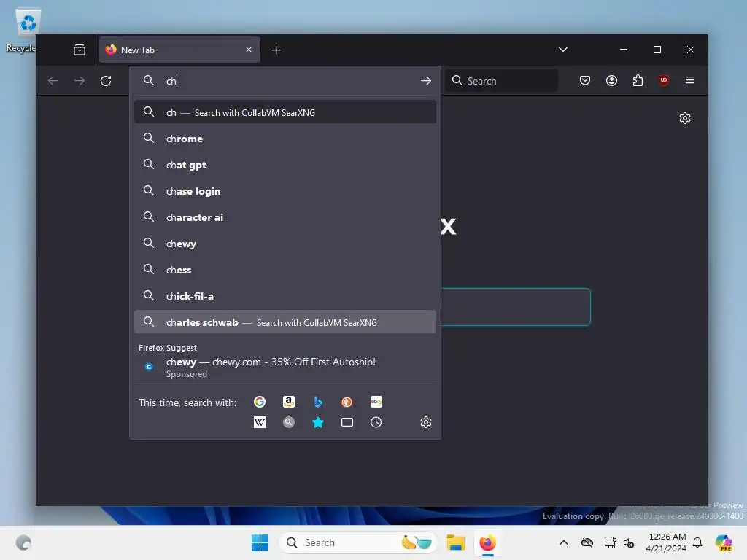Expand the list all tabs chevron
The width and height of the screenshot is (747, 560).
pyautogui.click(x=563, y=50)
